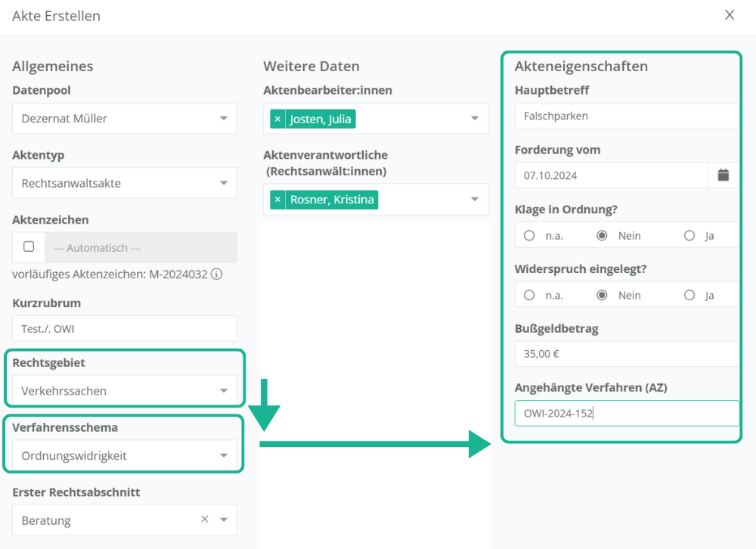Click the info icon beside vorläufiges Aktenzeichen
The image size is (756, 549).
(x=216, y=274)
